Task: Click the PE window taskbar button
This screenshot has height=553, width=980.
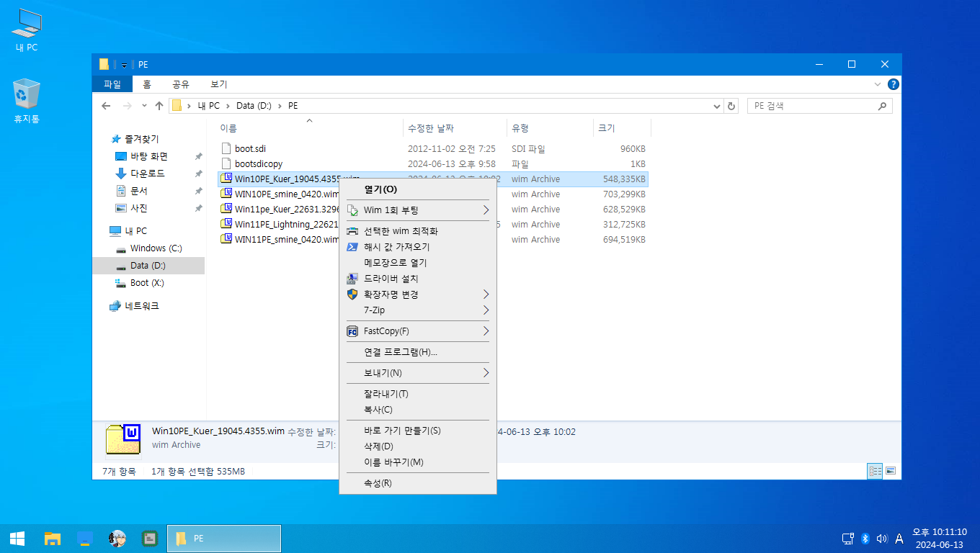Action: [224, 538]
